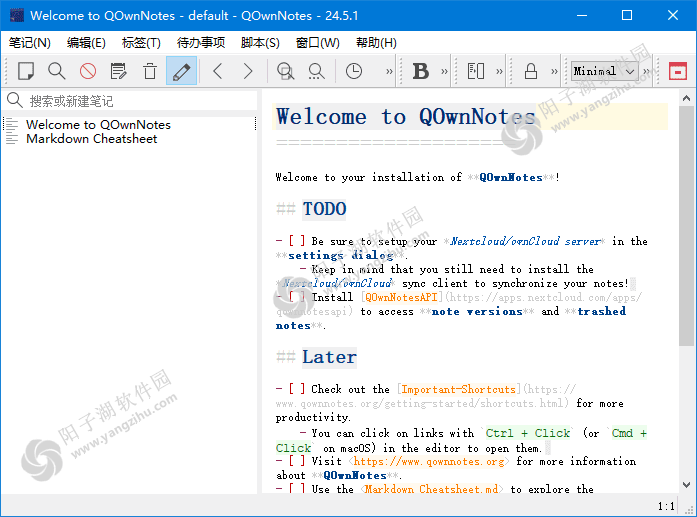This screenshot has width=697, height=517.
Task: Check the 'Use the Markdown Cheatsheet' checkbox
Action: (297, 489)
